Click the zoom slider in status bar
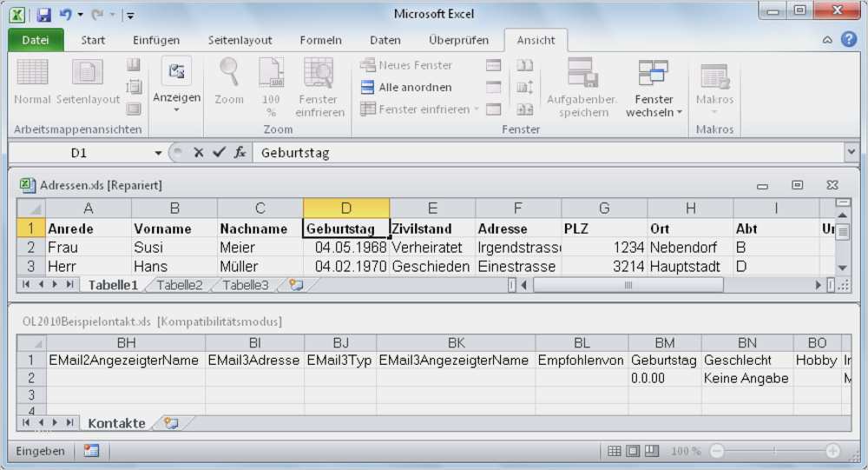 tap(774, 451)
